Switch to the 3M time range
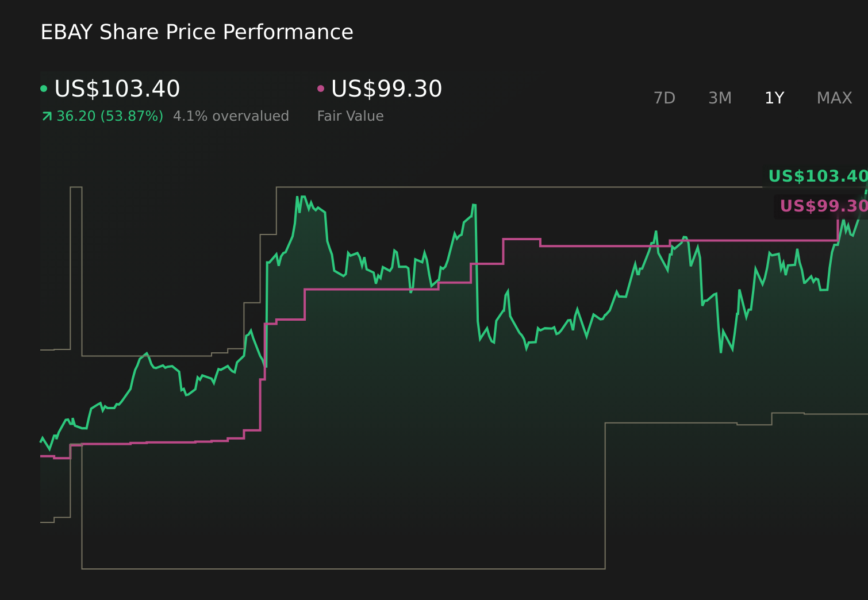Image resolution: width=868 pixels, height=600 pixels. [x=720, y=98]
